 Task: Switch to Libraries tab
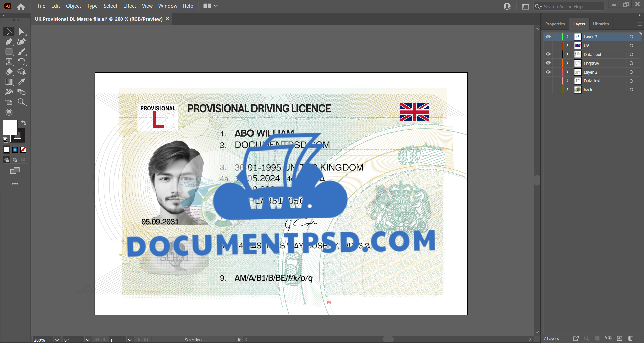point(601,24)
